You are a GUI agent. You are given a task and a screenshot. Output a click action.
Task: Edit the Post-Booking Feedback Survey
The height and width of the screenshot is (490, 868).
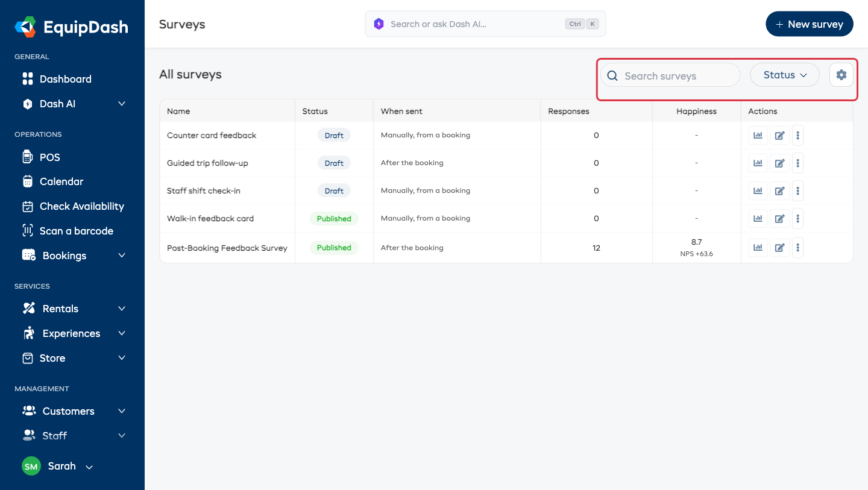(x=779, y=248)
